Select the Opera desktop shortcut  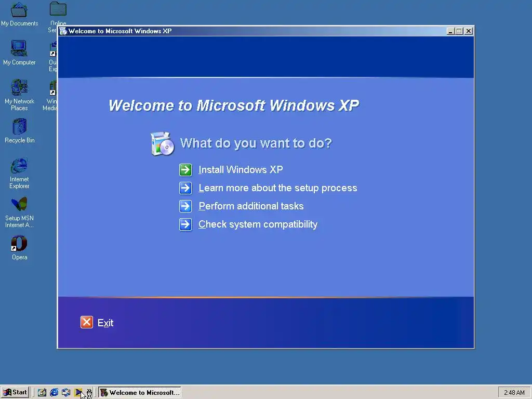pyautogui.click(x=19, y=248)
